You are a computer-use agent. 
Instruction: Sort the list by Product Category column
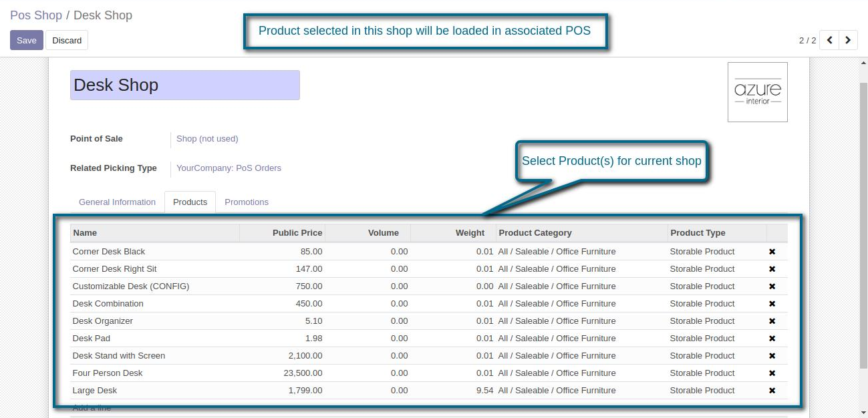click(535, 233)
